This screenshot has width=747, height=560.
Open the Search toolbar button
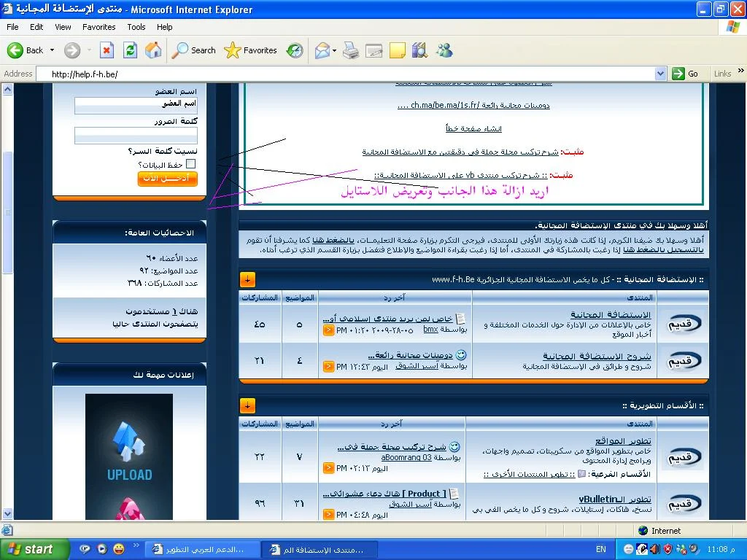point(194,50)
